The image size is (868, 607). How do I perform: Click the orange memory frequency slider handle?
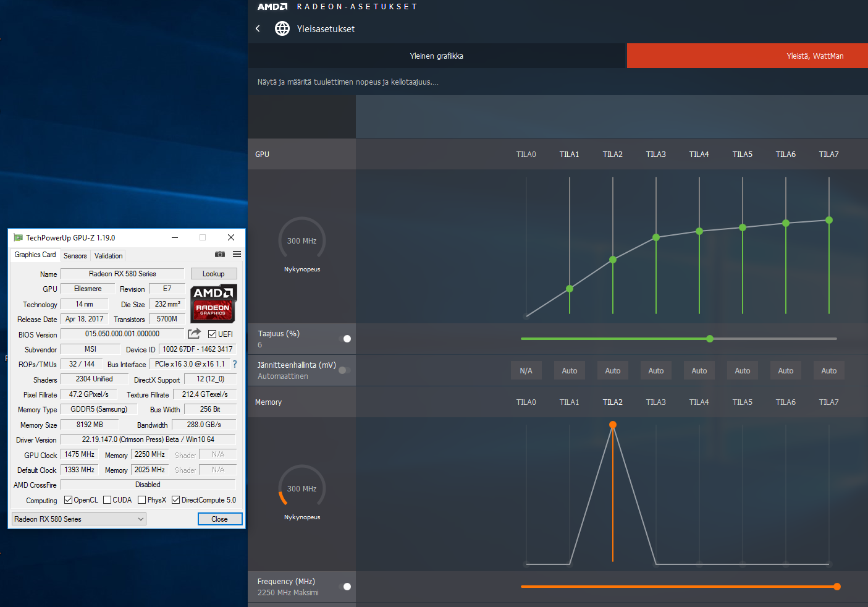pos(837,587)
